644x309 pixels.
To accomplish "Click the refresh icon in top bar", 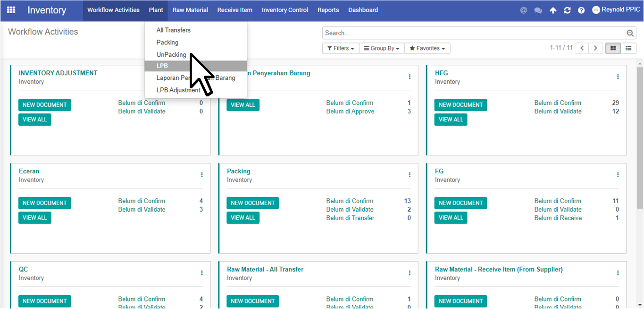I will click(567, 10).
